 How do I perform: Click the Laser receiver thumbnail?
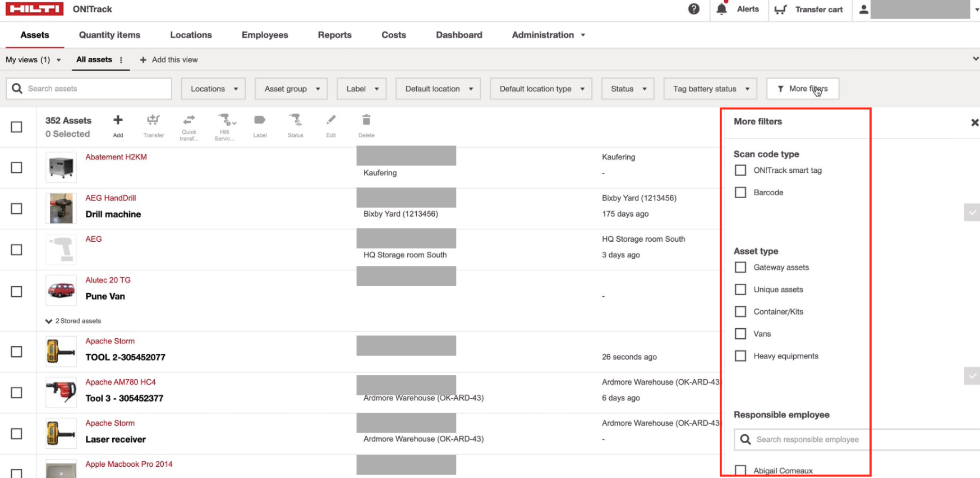[61, 433]
